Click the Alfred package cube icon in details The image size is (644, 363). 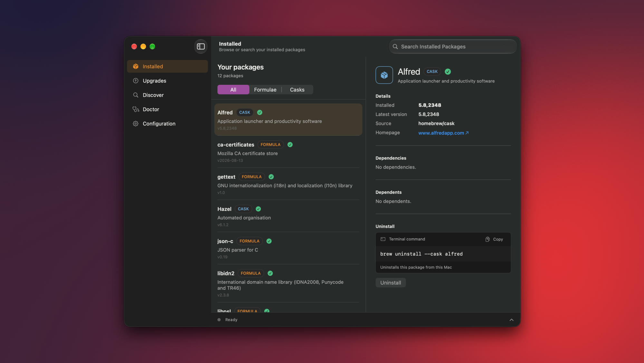(x=384, y=75)
